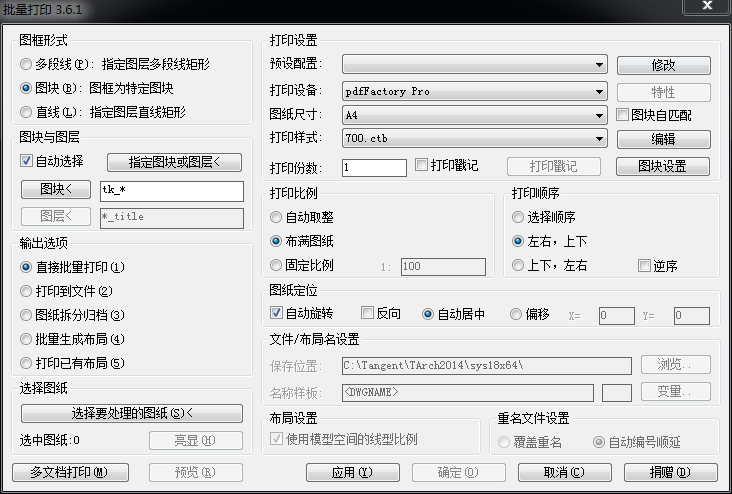Select 图块(B) frame type radio
Viewport: 732px width, 494px height.
[x=26, y=88]
